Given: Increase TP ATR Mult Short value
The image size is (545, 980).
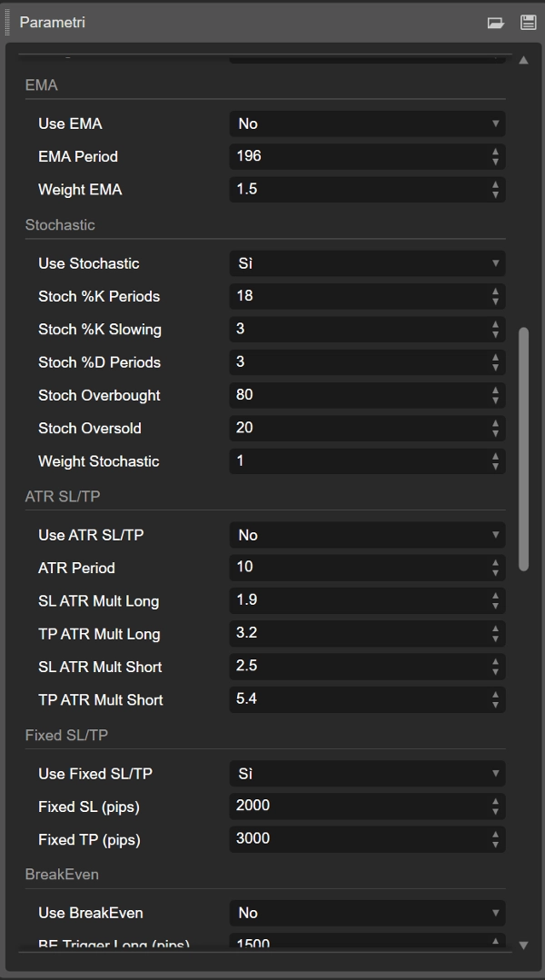Looking at the screenshot, I should [496, 695].
